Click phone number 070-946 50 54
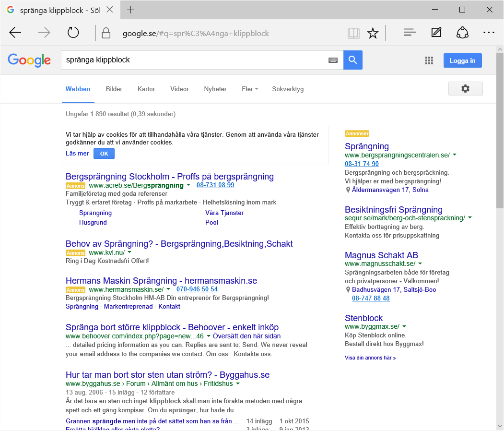The image size is (504, 431). pos(197,289)
